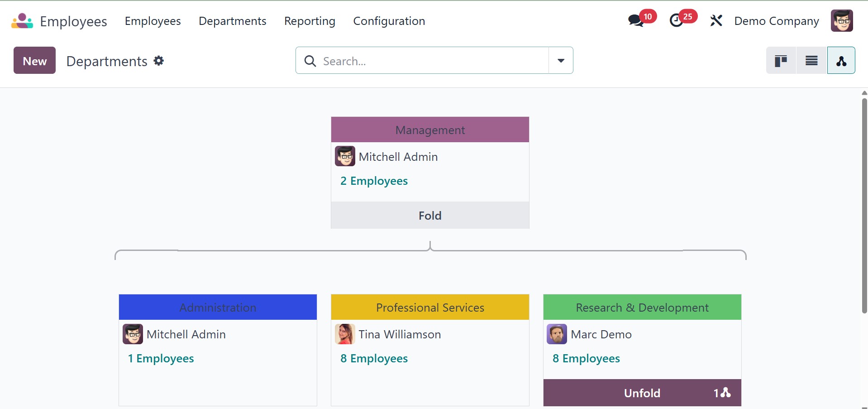Open the Configuration menu

pyautogui.click(x=389, y=21)
